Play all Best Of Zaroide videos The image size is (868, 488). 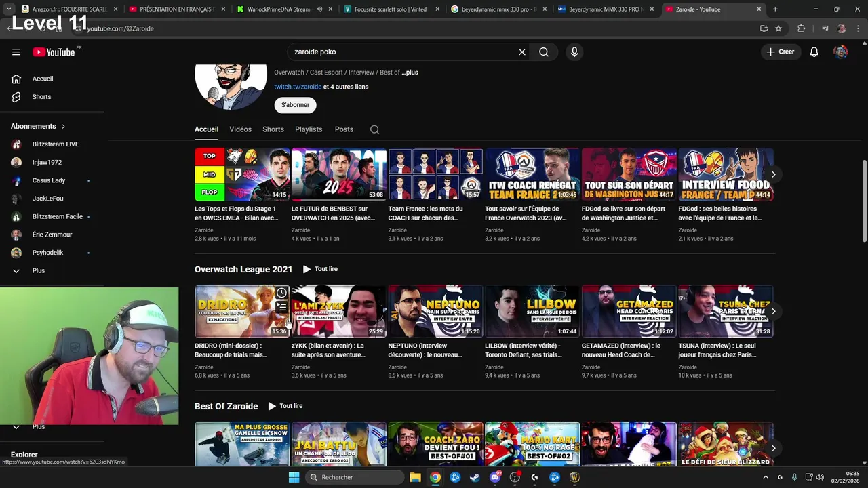[x=285, y=406]
